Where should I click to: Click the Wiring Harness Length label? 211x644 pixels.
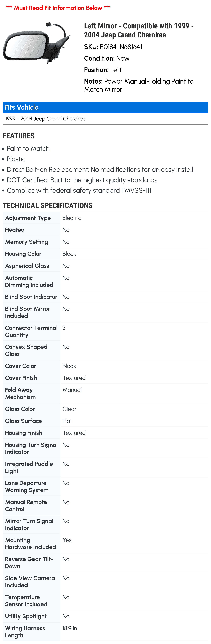click(25, 632)
